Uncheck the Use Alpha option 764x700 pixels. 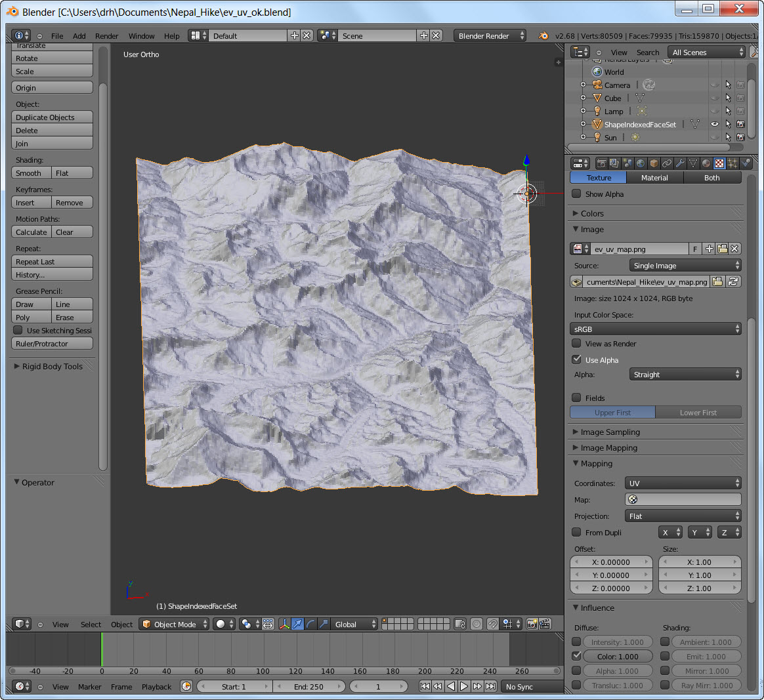(576, 360)
